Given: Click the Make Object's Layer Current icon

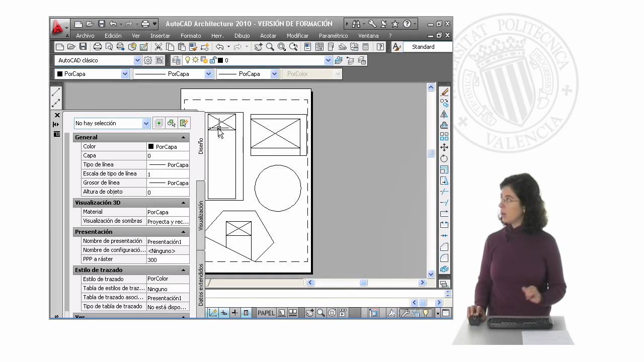Looking at the screenshot, I should [x=338, y=60].
